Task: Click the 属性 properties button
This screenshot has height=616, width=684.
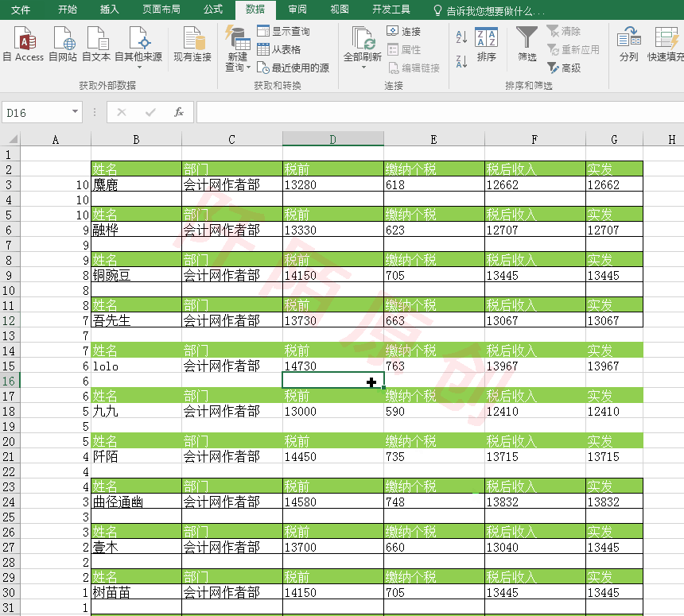Action: [404, 50]
